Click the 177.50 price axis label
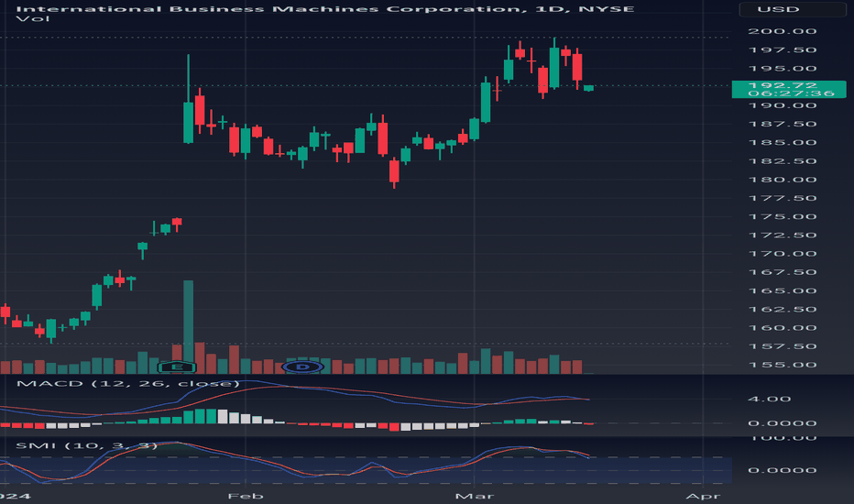854x504 pixels. pyautogui.click(x=783, y=198)
